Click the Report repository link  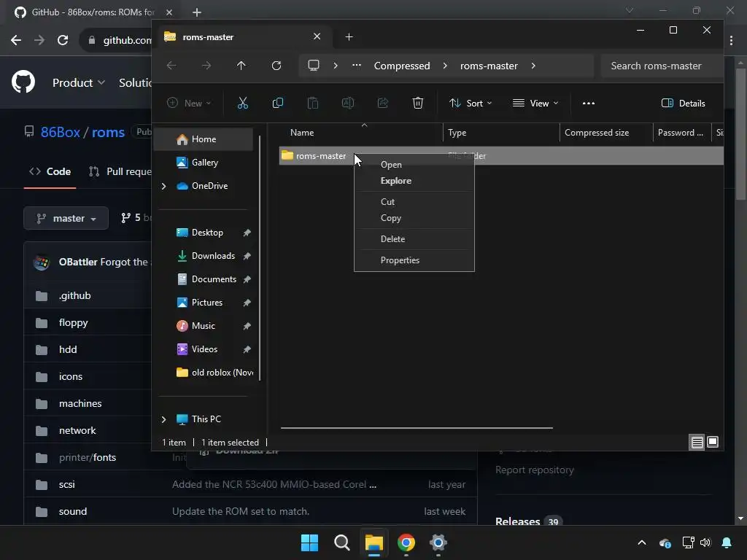tap(535, 470)
